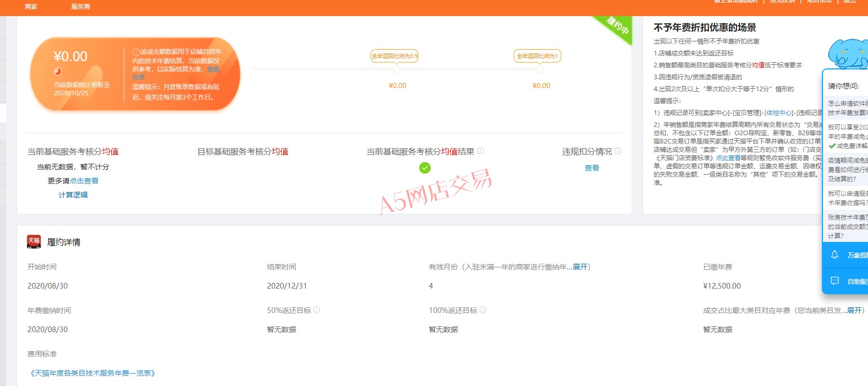Screen dimensions: 868x386
Task: Open the 服务商 menu in top bar
Action: pos(80,7)
